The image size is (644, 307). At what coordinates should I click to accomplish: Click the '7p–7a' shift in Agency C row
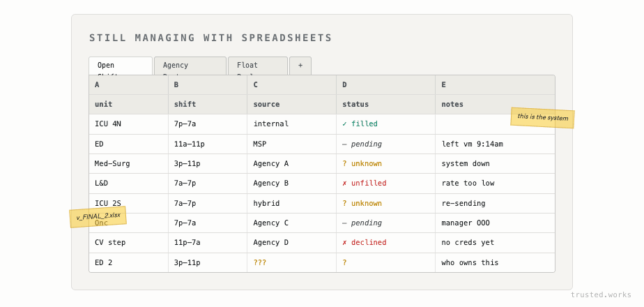click(x=208, y=223)
